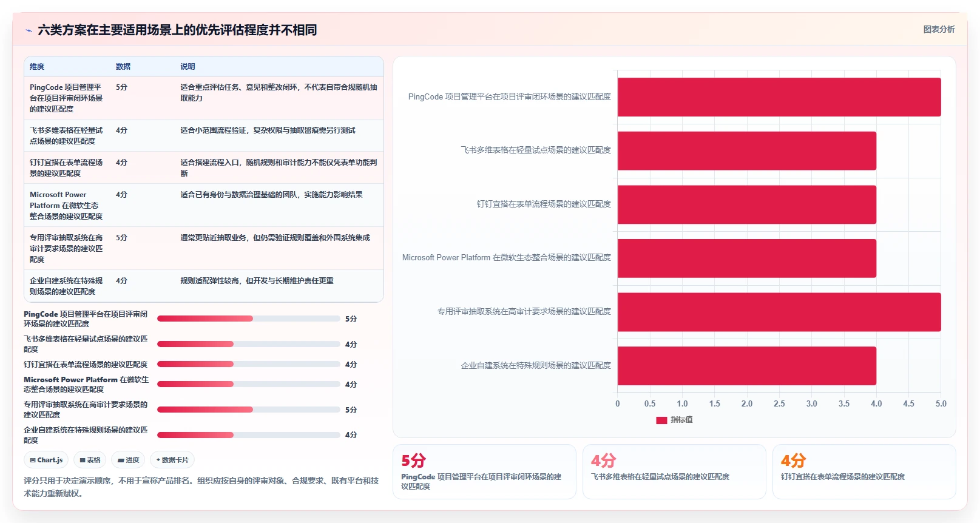Viewport: 980px width, 523px height.
Task: Click the 专用评审抽取系统 chart bar
Action: [779, 312]
